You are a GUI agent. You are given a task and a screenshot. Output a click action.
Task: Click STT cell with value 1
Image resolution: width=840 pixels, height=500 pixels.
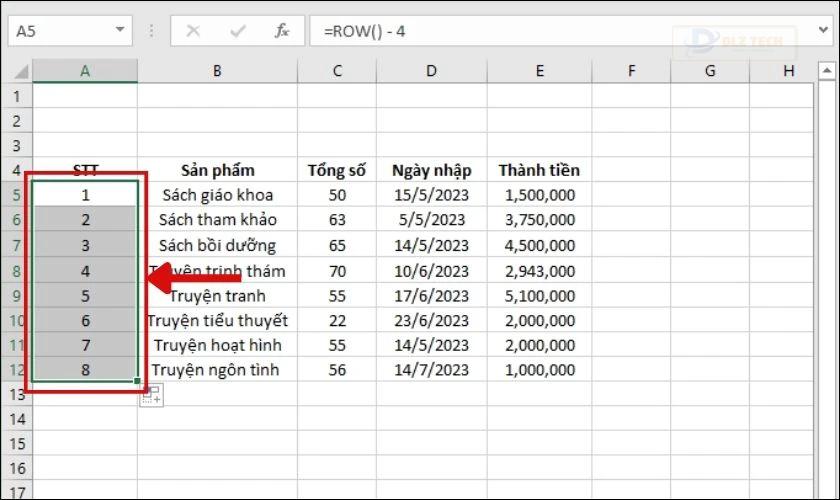coord(85,195)
